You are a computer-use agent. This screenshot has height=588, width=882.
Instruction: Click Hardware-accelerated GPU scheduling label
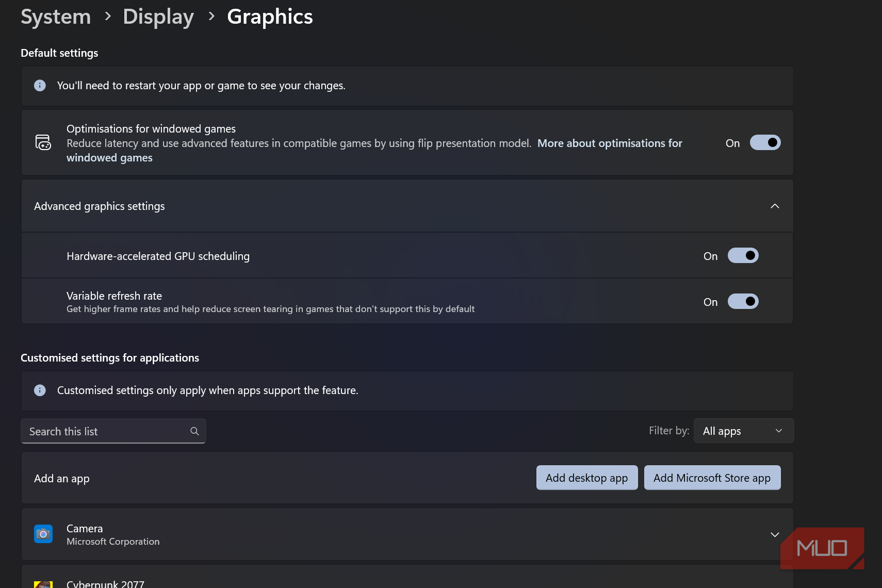(x=158, y=256)
